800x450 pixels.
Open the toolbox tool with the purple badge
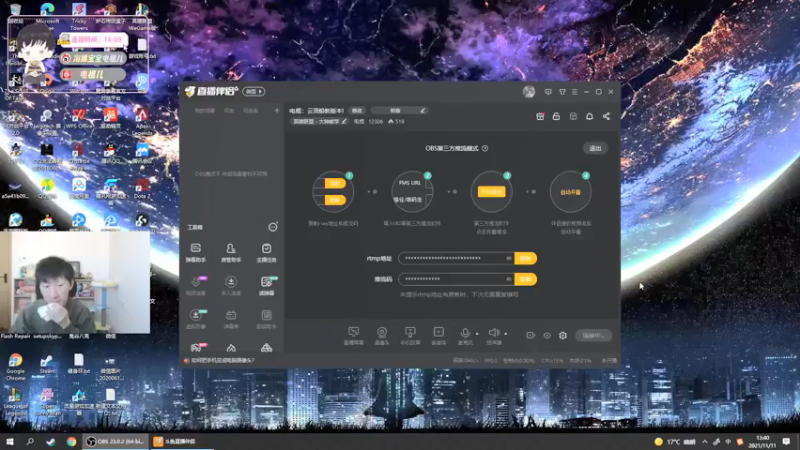coord(196,285)
